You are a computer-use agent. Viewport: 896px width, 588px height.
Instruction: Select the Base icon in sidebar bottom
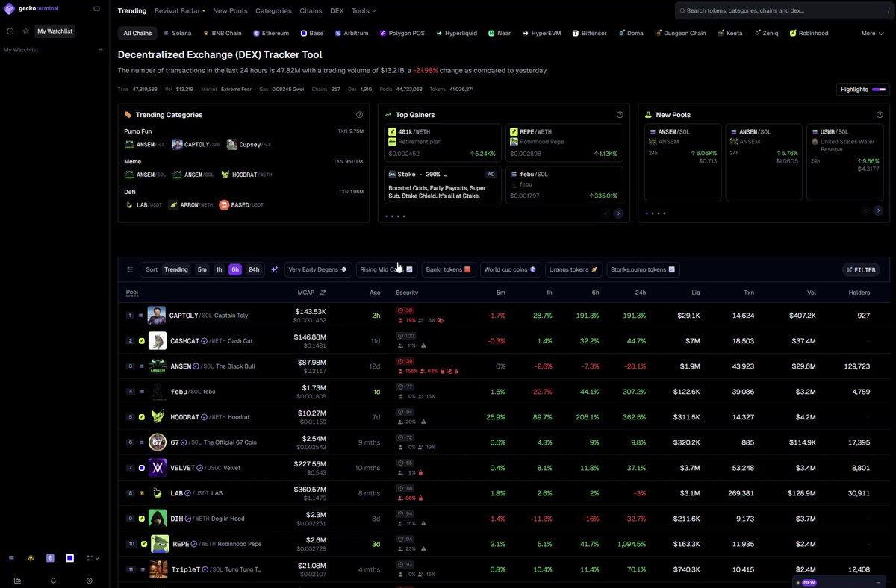point(69,558)
